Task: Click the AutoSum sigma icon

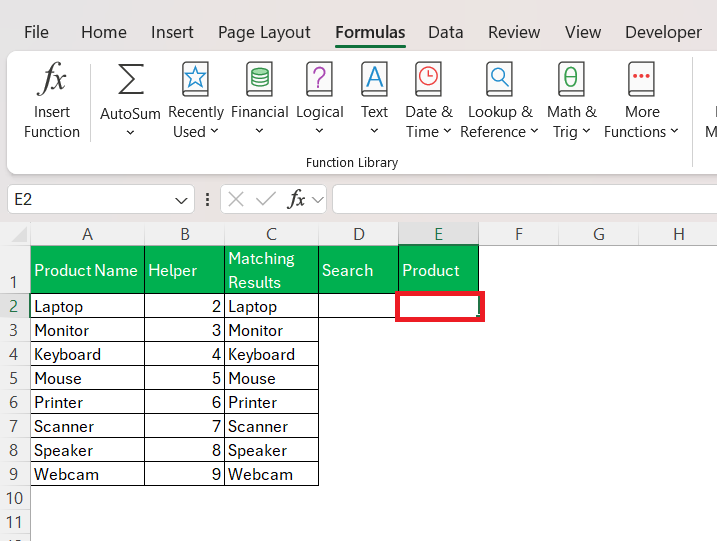Action: click(x=131, y=79)
